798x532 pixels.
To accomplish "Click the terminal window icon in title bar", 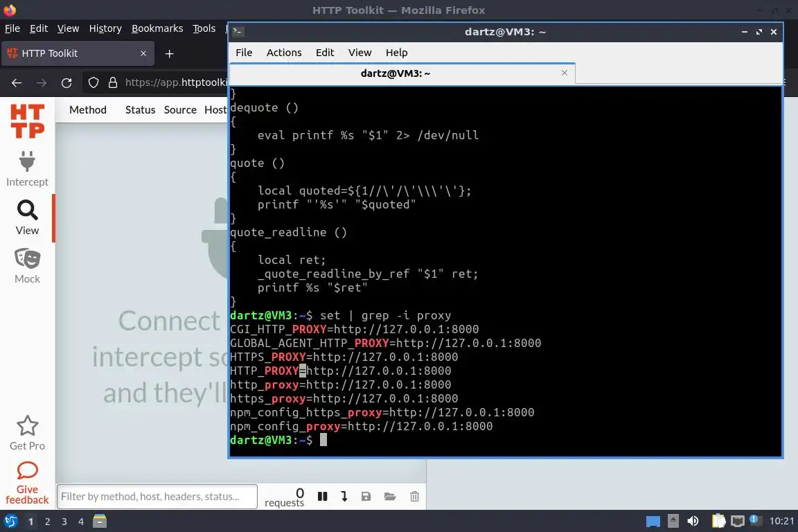I will (x=238, y=32).
